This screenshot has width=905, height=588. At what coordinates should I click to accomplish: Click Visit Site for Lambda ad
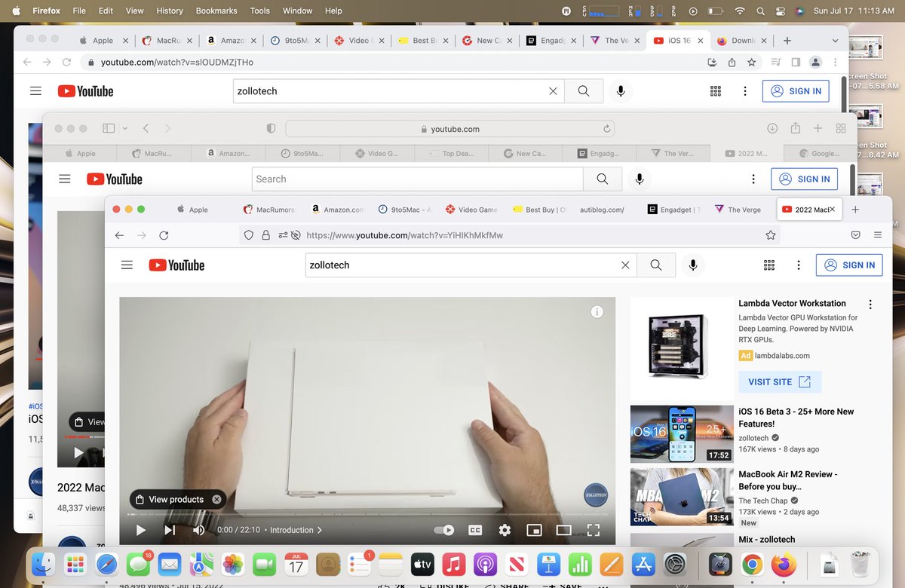coord(780,382)
